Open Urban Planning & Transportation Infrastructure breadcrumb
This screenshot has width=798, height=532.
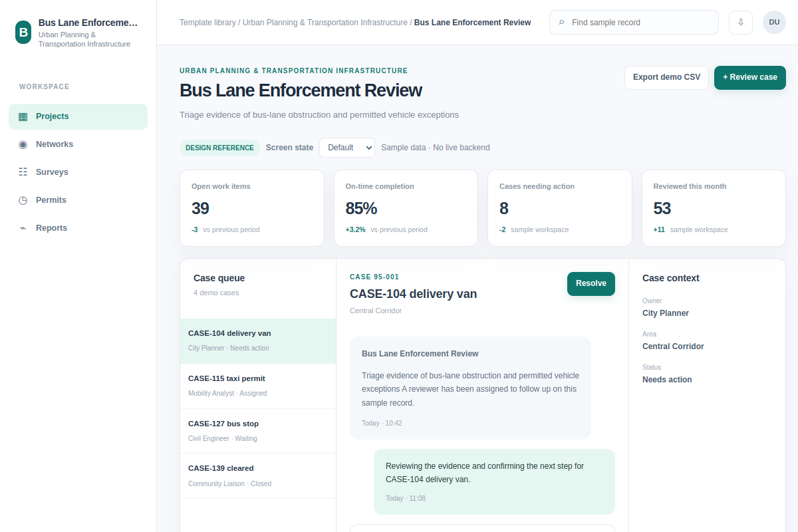click(x=325, y=23)
